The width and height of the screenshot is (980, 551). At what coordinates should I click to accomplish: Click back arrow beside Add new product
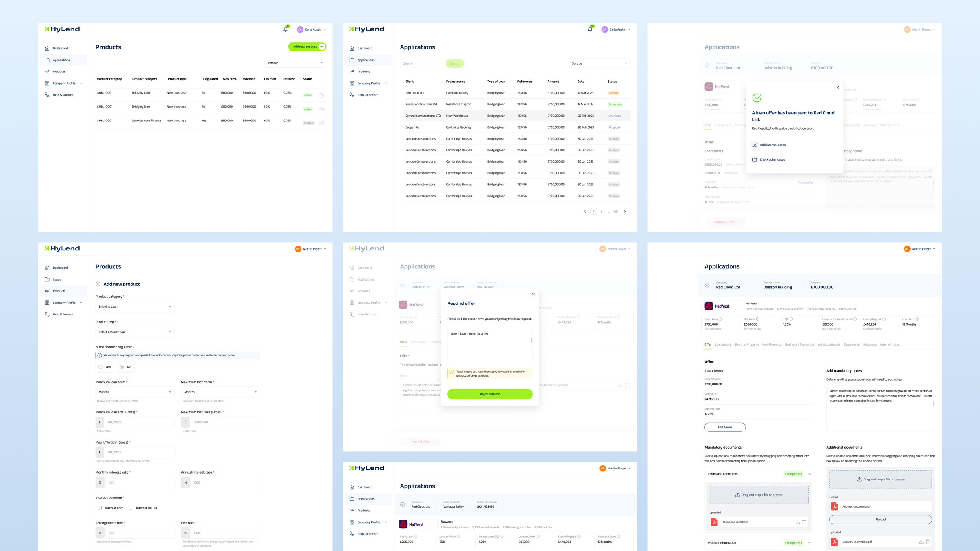pos(98,284)
